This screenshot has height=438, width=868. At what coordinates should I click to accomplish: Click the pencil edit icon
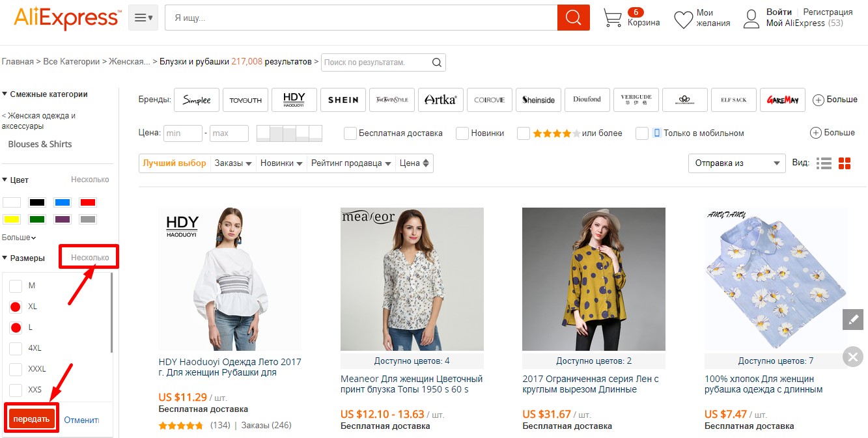point(852,320)
